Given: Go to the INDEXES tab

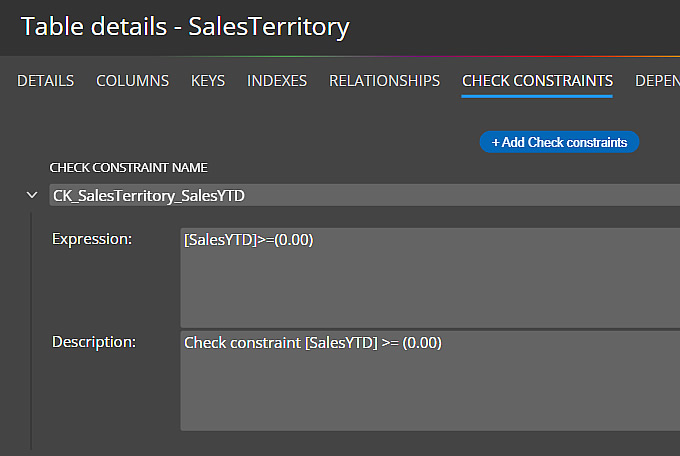Looking at the screenshot, I should click(277, 81).
